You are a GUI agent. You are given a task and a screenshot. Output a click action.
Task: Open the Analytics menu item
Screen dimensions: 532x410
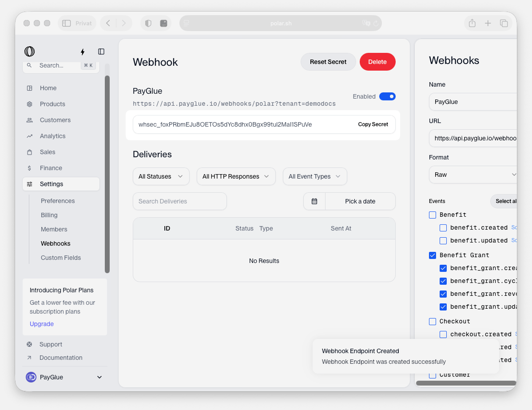pos(61,136)
